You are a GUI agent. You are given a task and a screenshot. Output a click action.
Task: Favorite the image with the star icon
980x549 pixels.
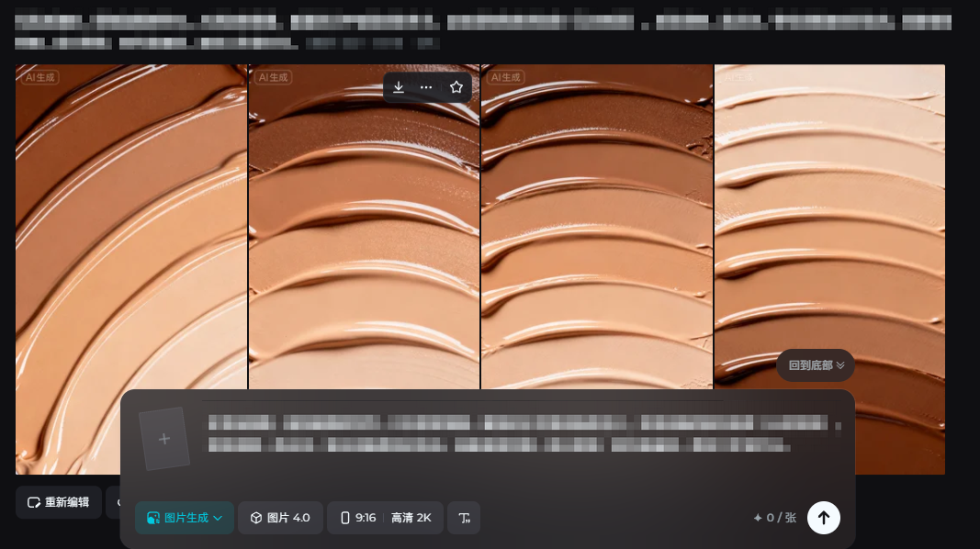456,87
